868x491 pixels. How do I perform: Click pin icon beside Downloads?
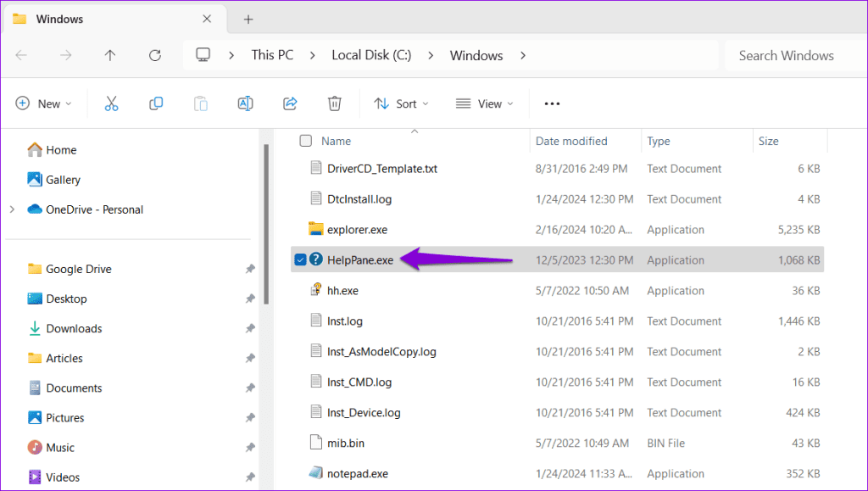[x=250, y=329]
